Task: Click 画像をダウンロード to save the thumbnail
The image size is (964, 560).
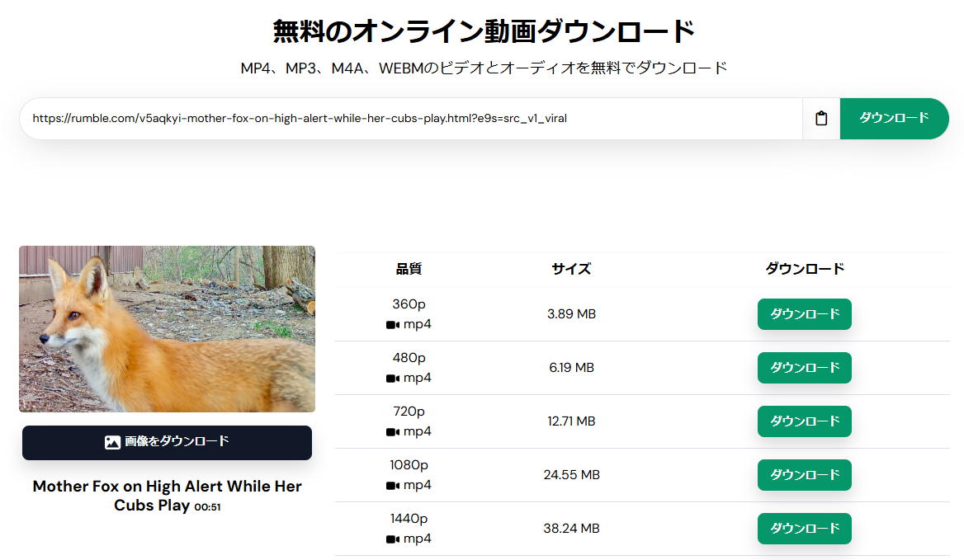Action: click(167, 442)
